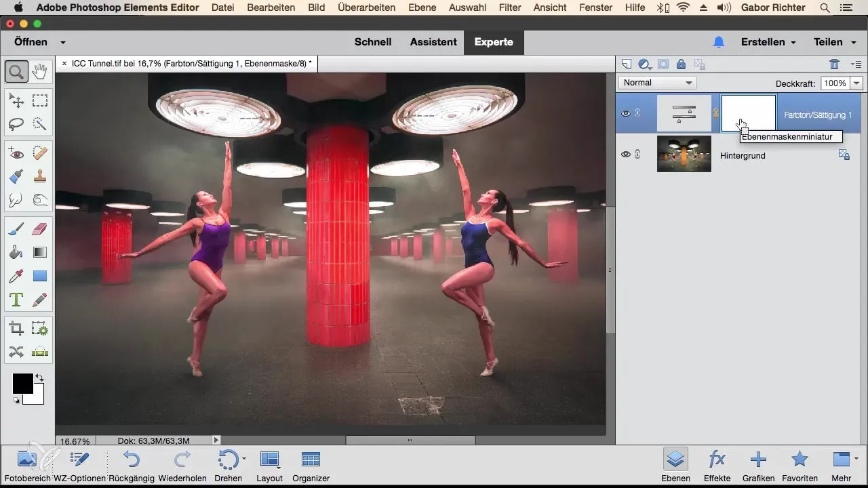Open the adjustment layer creation dropdown
The width and height of the screenshot is (868, 488).
(645, 64)
